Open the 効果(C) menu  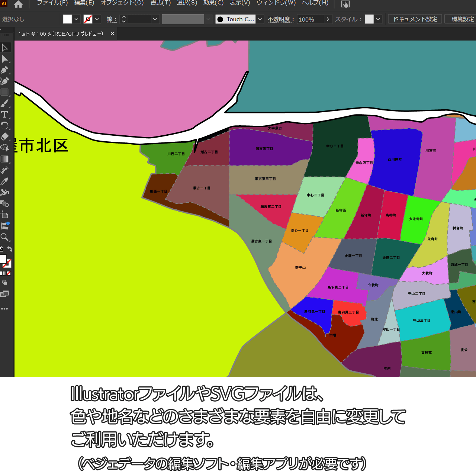[213, 3]
